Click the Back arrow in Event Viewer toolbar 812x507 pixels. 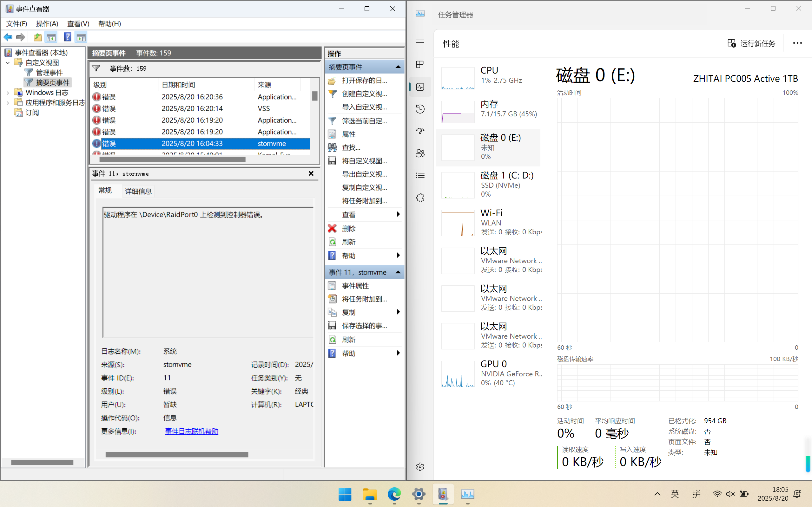(8, 37)
